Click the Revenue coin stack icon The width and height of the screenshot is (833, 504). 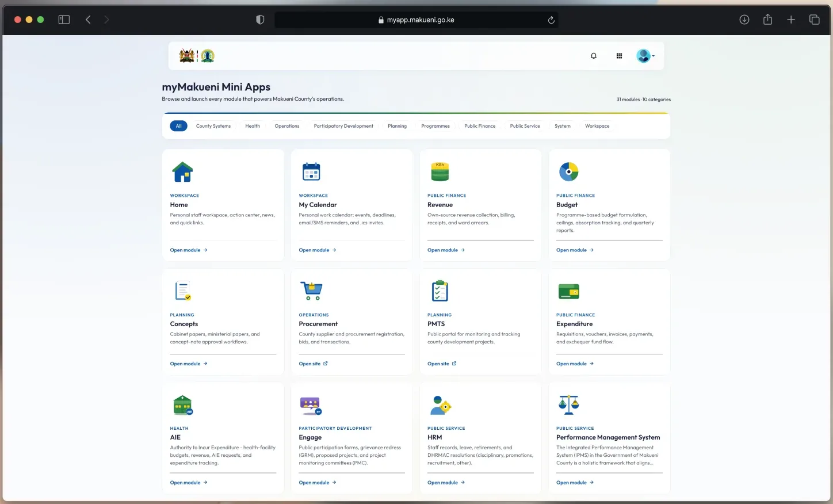[440, 171]
